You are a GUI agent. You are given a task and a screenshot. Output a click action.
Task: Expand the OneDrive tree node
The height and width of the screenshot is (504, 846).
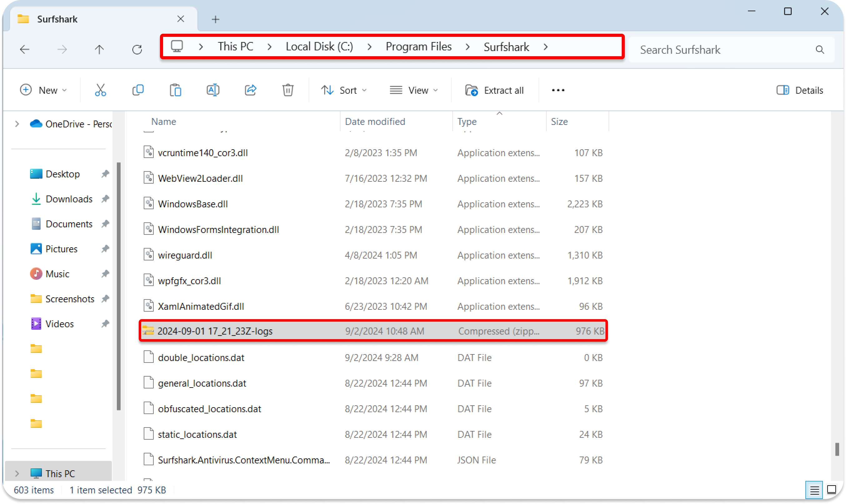coord(17,124)
